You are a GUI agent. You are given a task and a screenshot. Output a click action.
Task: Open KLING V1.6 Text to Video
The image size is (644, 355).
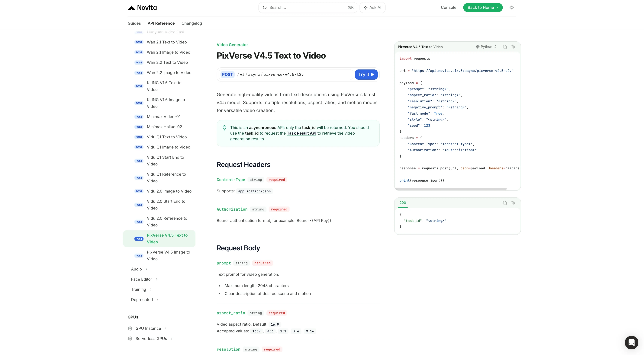(164, 86)
